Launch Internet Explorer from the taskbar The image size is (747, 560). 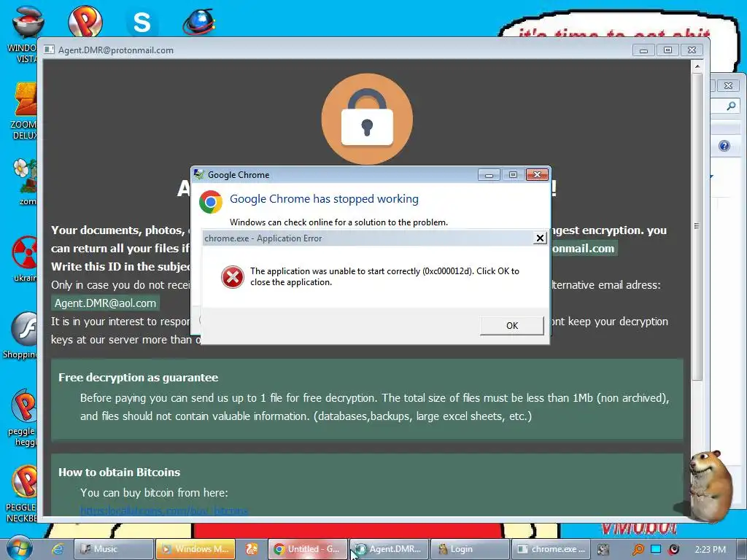(58, 549)
